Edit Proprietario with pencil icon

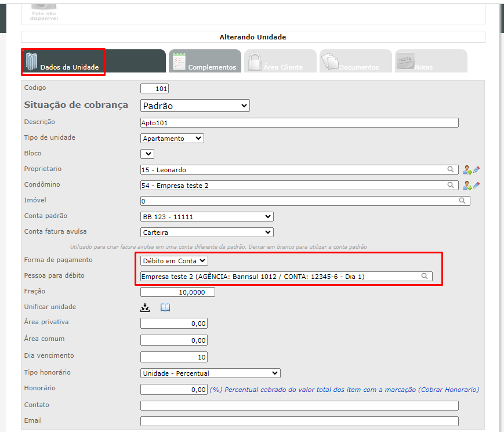pos(476,169)
